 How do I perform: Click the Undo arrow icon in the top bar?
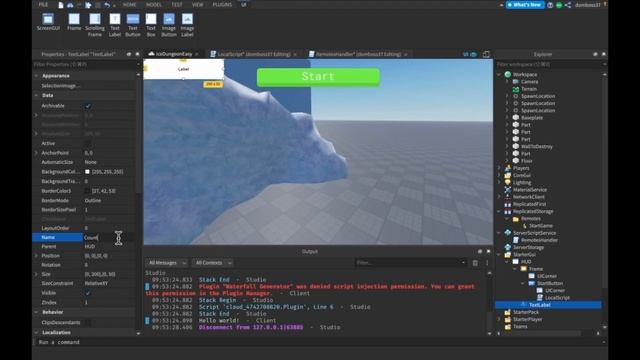coord(107,5)
